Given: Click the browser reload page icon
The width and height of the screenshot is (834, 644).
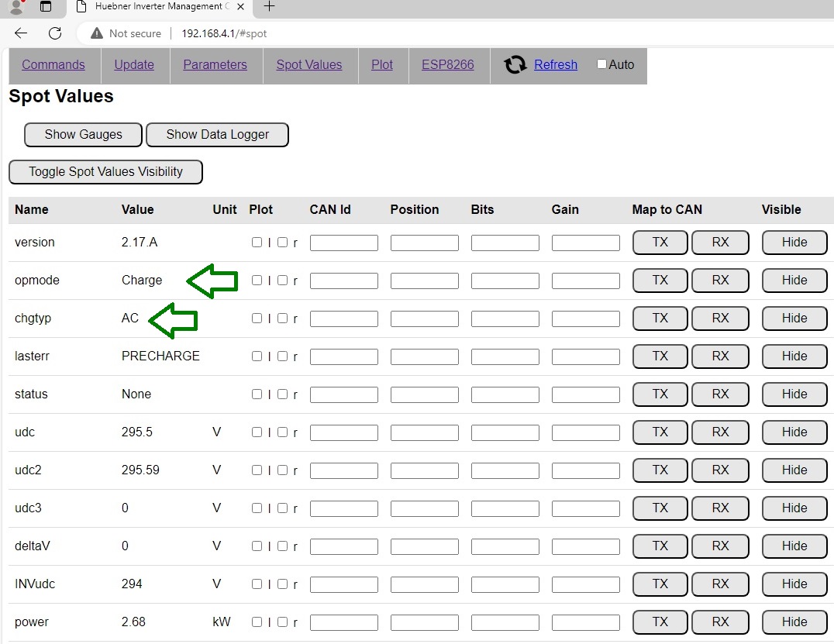Looking at the screenshot, I should click(54, 33).
